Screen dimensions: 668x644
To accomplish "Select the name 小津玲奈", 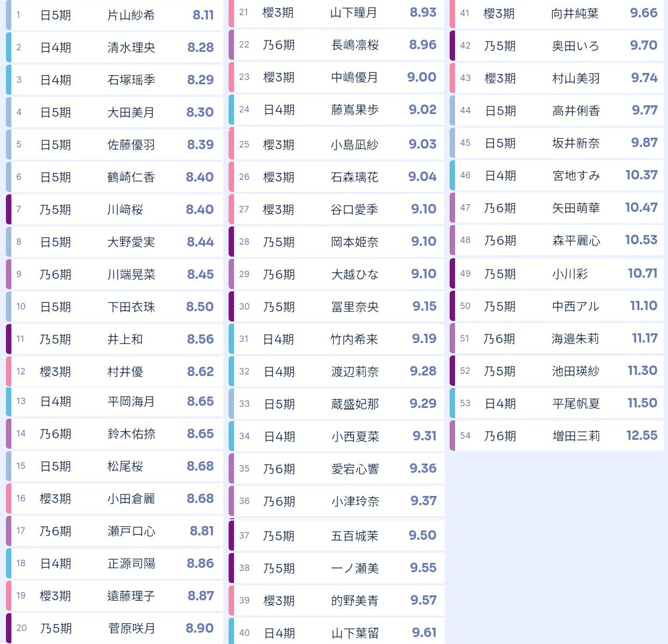I will [x=354, y=501].
